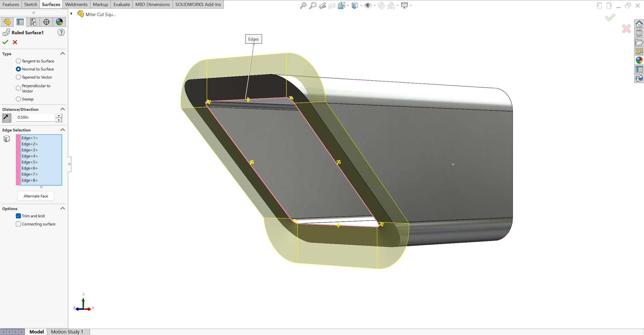Screen dimensions: 644x335
Task: Select Edge<3> in the edge list
Action: (x=29, y=150)
